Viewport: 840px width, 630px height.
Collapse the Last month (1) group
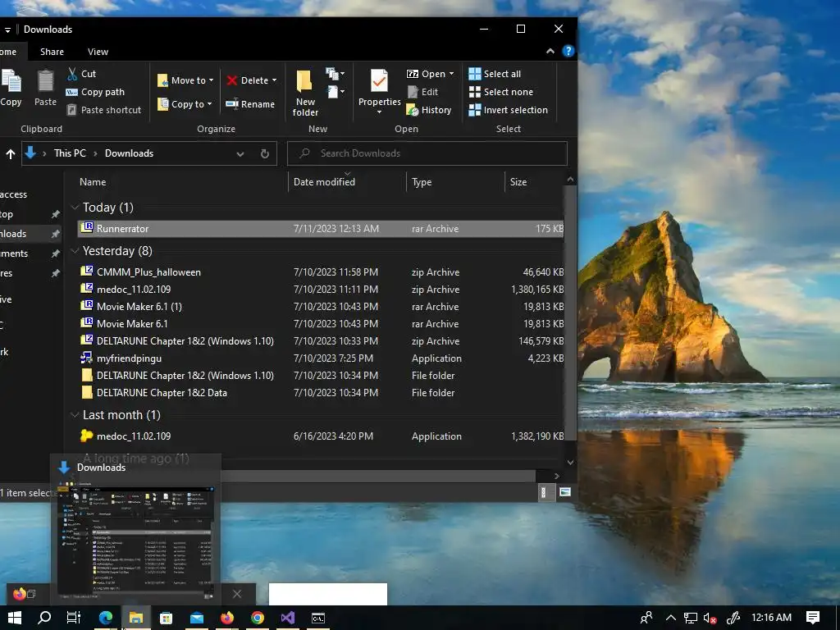[75, 414]
